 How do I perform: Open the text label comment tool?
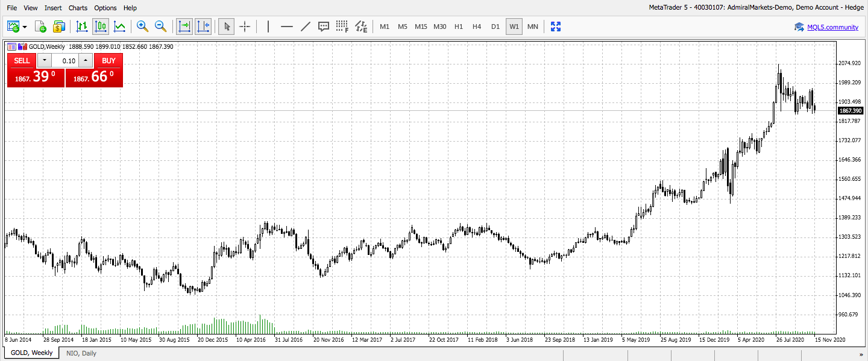pyautogui.click(x=324, y=27)
